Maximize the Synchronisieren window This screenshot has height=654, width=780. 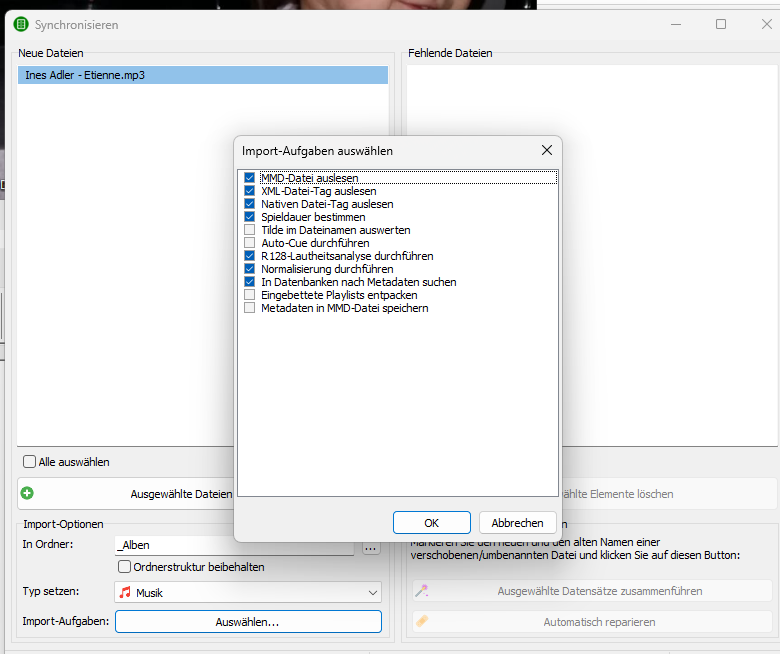click(721, 24)
